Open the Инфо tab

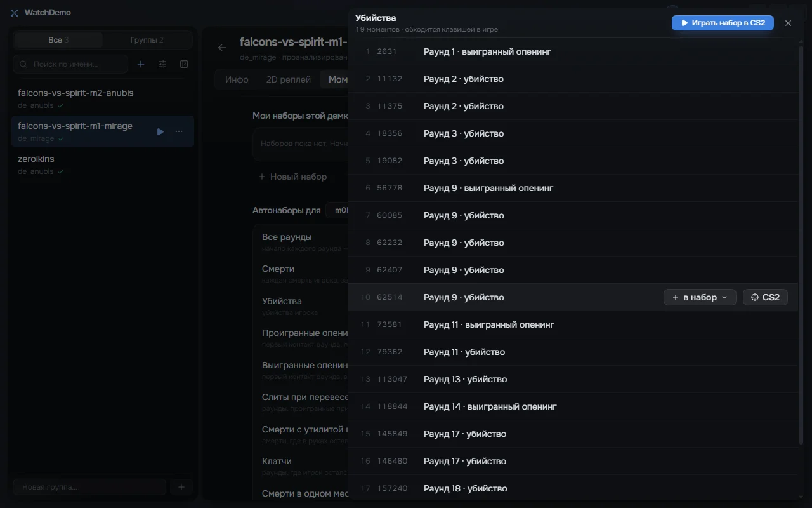tap(237, 79)
